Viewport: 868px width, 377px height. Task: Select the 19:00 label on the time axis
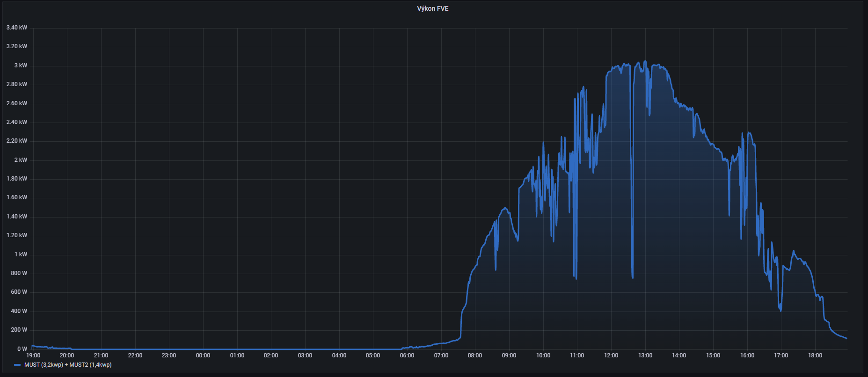33,355
